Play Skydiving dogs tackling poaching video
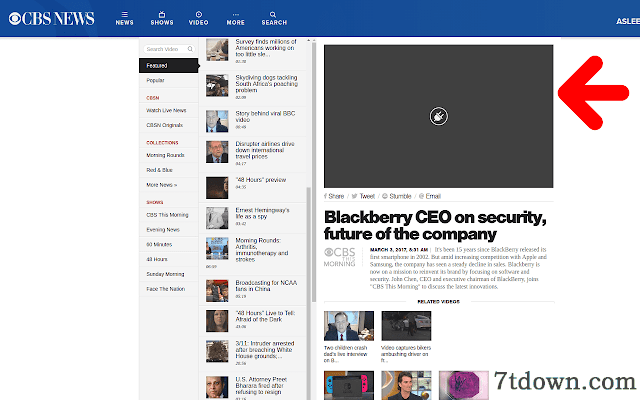640x400 pixels. (x=252, y=87)
